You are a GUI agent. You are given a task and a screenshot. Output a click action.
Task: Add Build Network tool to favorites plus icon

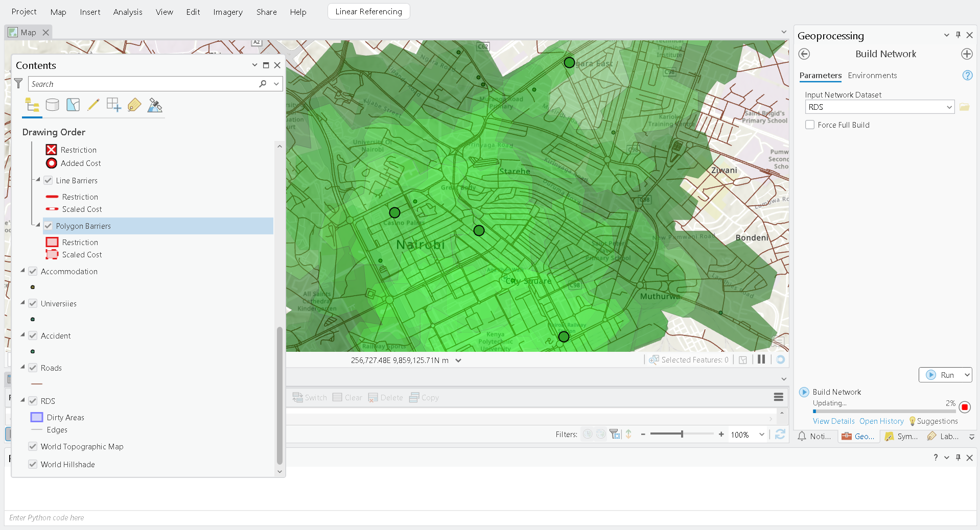point(967,54)
